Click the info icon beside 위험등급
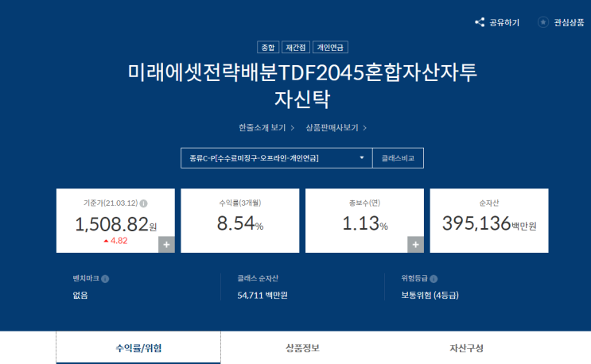Screen dimensions: 591x364 pos(434,278)
